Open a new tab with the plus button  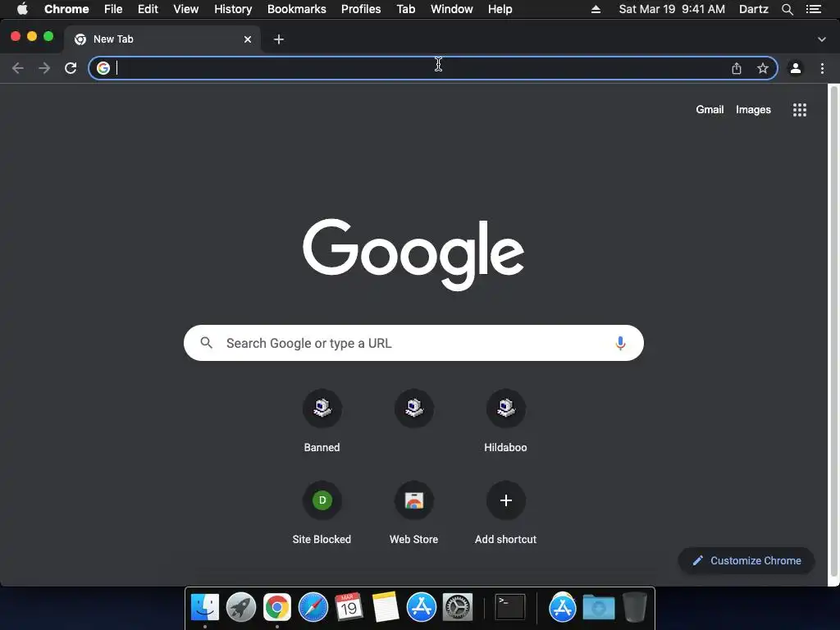pos(279,39)
